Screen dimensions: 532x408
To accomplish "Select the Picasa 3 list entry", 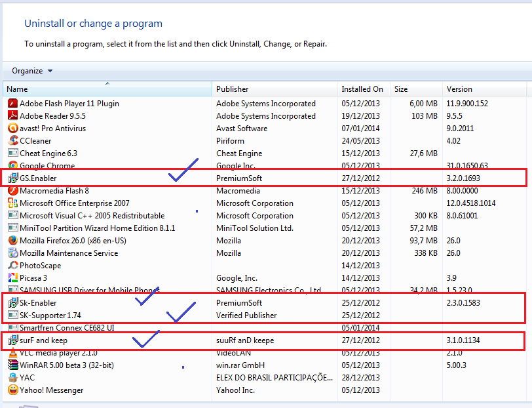I will tap(33, 278).
